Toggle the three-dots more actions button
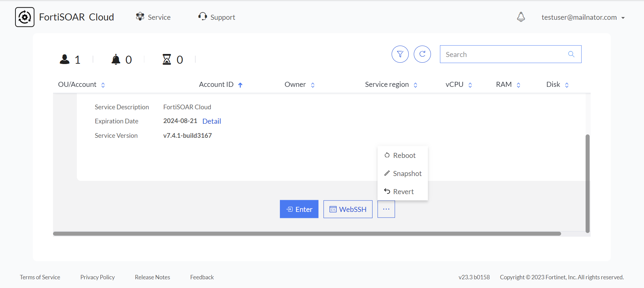Screen dimensions: 644x288 click(386, 209)
